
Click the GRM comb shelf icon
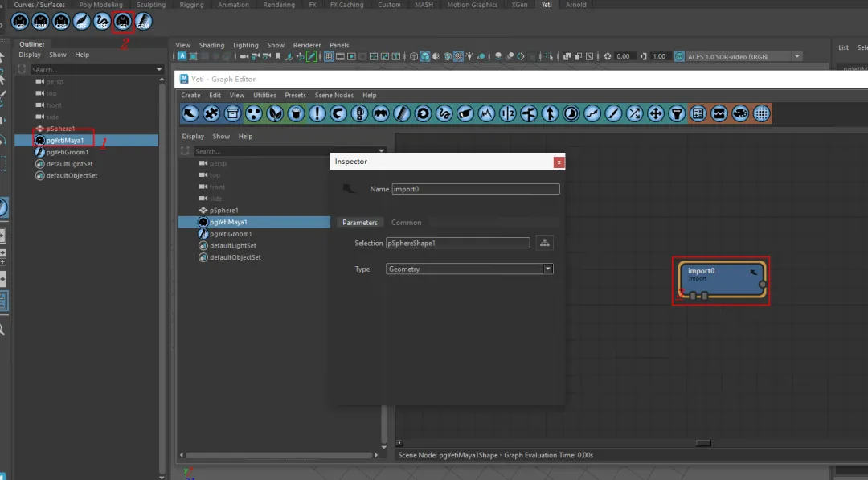(x=143, y=20)
